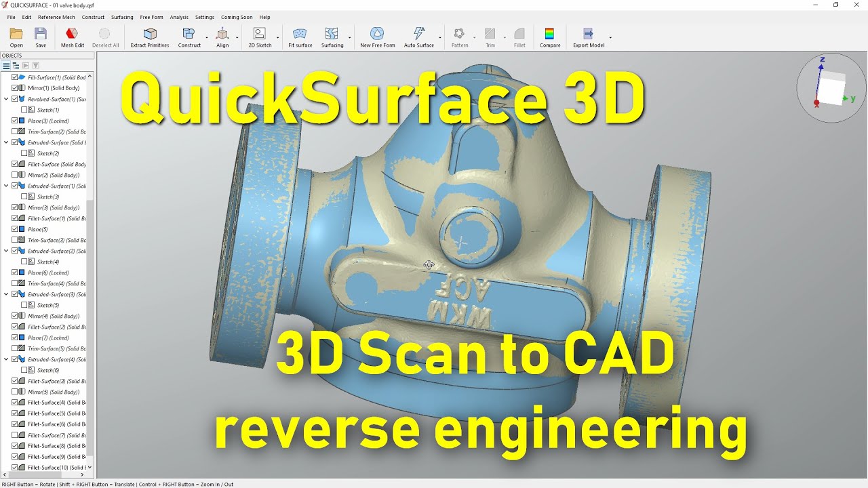
Task: Switch Objects panel to list view icon
Action: (6, 66)
